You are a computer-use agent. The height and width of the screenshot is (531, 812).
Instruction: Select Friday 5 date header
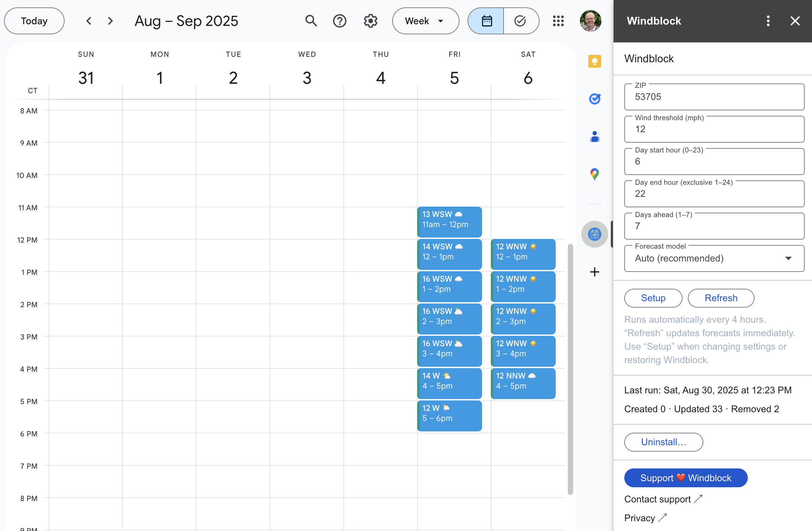click(x=454, y=78)
